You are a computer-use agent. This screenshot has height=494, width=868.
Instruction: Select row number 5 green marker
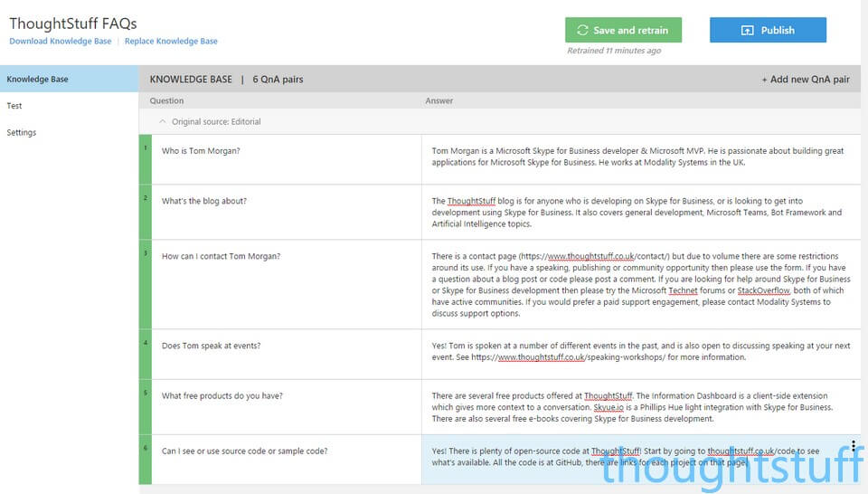(x=145, y=407)
